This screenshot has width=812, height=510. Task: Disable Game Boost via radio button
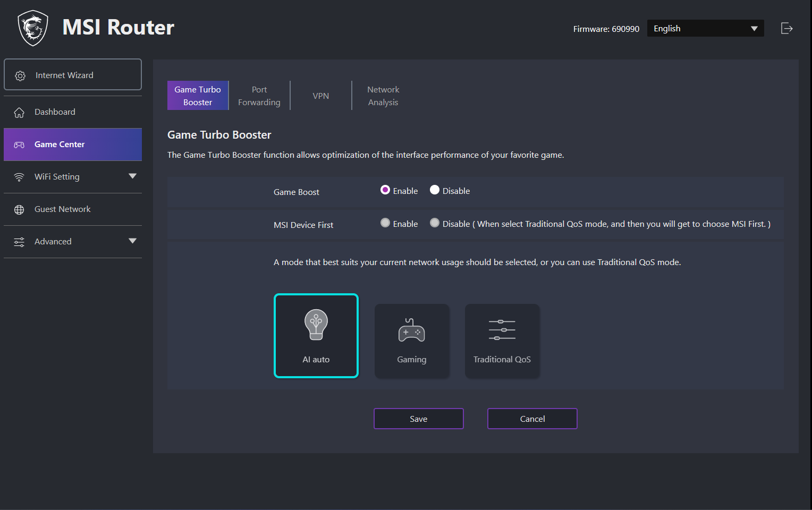(x=435, y=190)
